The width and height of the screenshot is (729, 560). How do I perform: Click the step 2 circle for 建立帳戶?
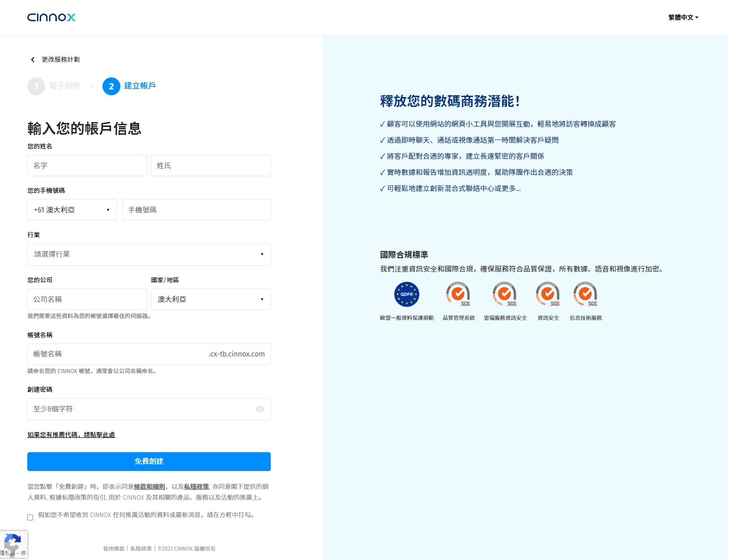coord(111,86)
